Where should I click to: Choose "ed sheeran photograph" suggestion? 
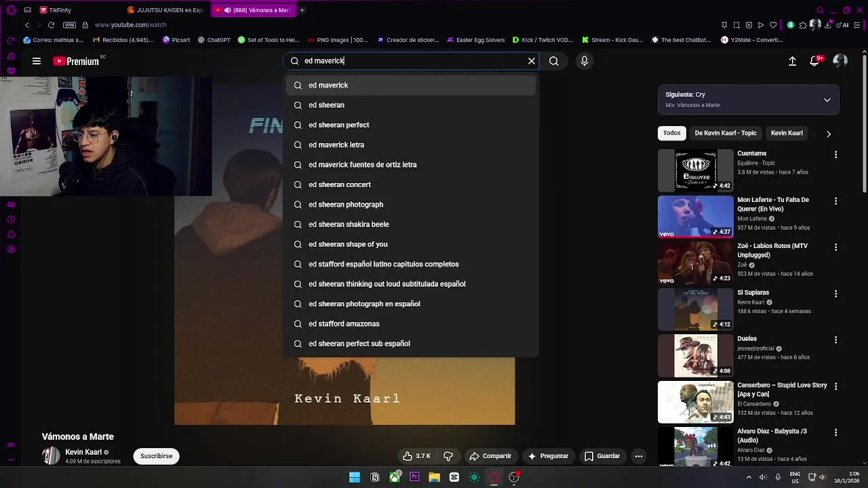point(411,205)
